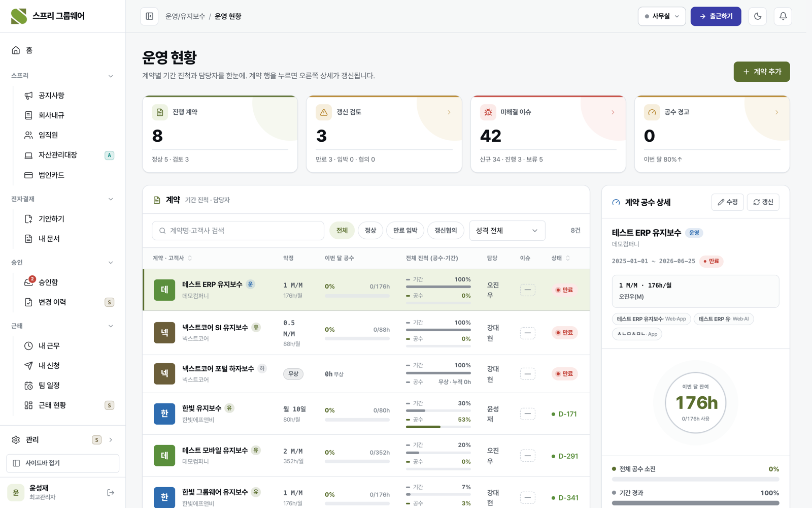The height and width of the screenshot is (508, 812).
Task: Open the 공수 경고 card arrow
Action: pos(777,112)
